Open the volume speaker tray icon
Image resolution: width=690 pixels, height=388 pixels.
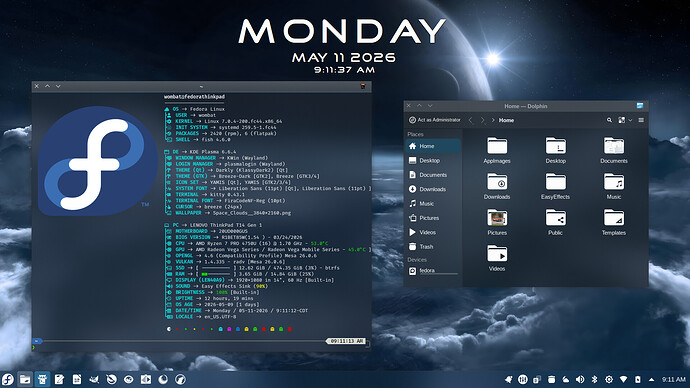click(x=580, y=379)
